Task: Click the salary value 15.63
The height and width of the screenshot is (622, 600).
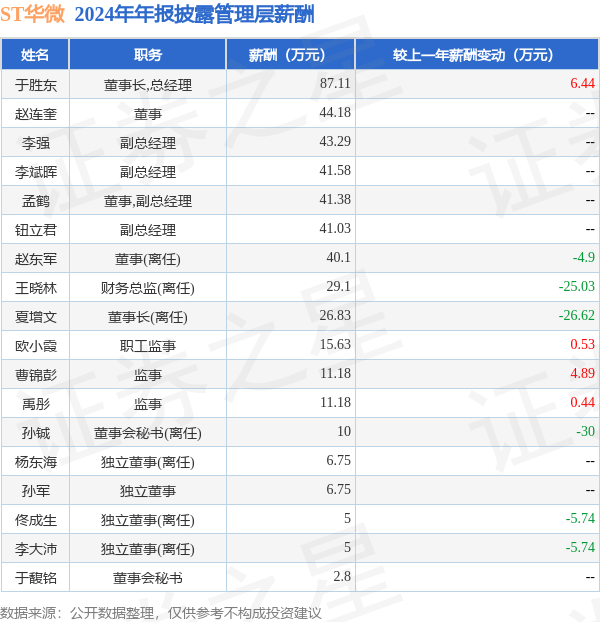Action: click(x=335, y=344)
